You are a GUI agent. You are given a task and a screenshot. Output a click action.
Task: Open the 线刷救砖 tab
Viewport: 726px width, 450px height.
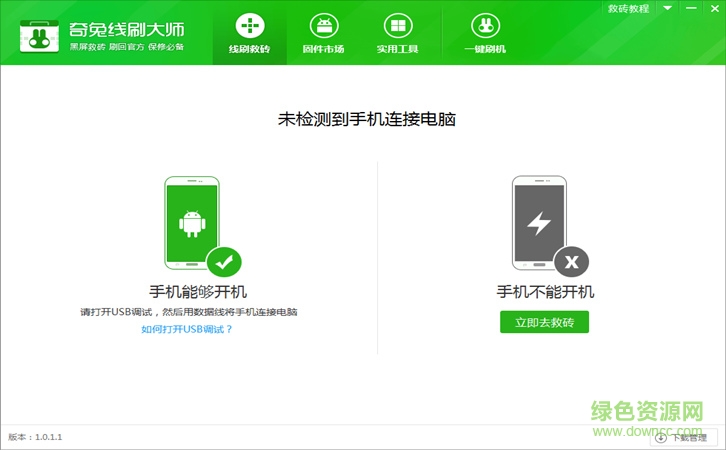coord(250,33)
